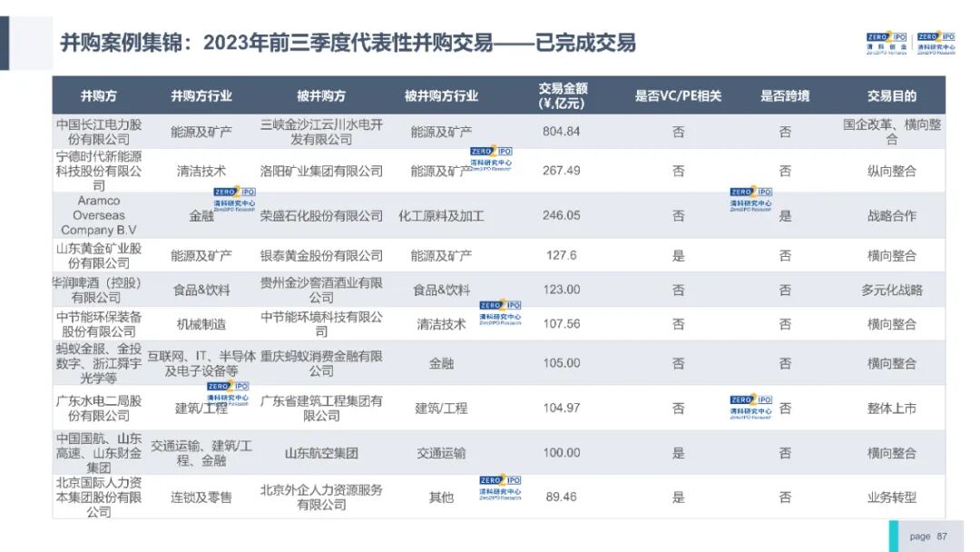Select the 并购方 column header
980x552 pixels.
click(x=99, y=95)
